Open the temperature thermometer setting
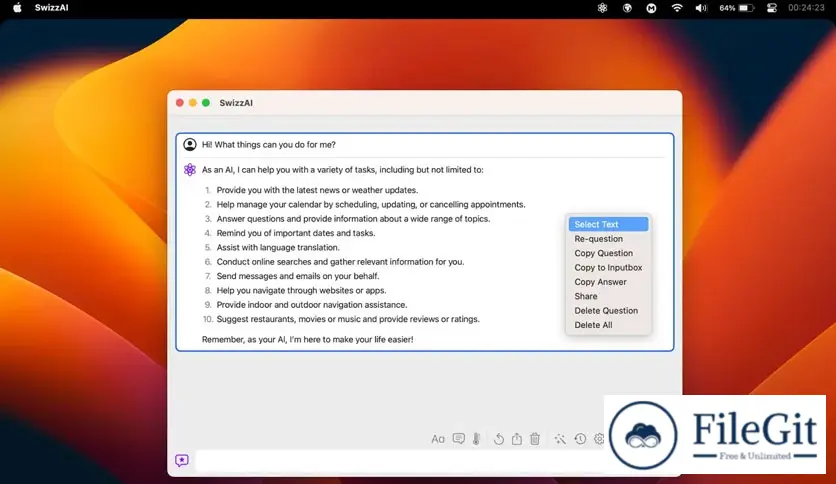The height and width of the screenshot is (484, 836). pos(477,439)
